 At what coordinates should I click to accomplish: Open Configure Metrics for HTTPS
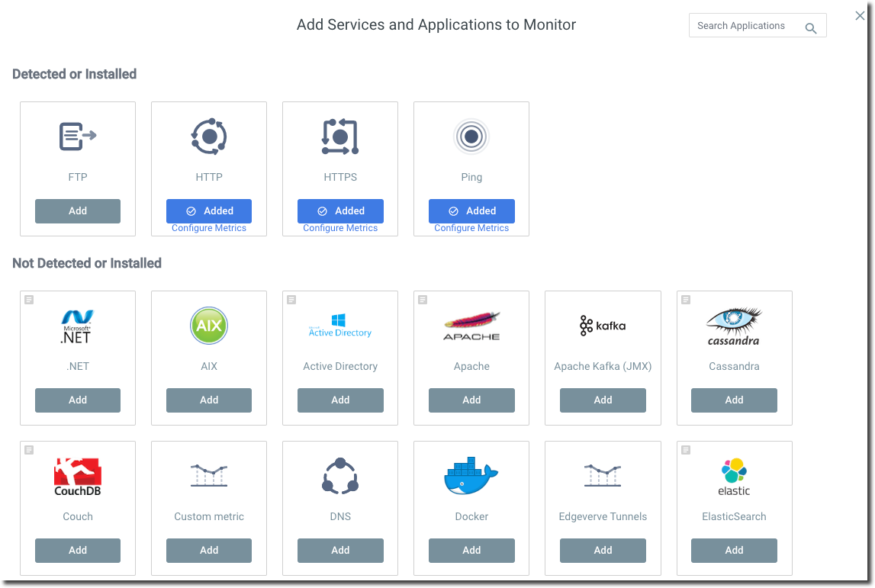click(x=339, y=228)
